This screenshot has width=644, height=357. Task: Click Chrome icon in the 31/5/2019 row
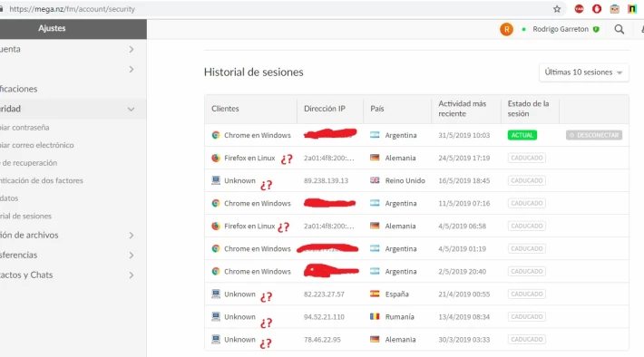(216, 135)
